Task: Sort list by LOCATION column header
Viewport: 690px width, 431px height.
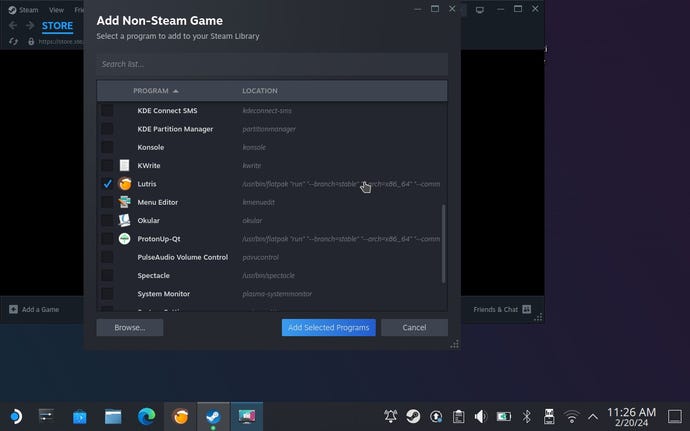Action: click(260, 91)
